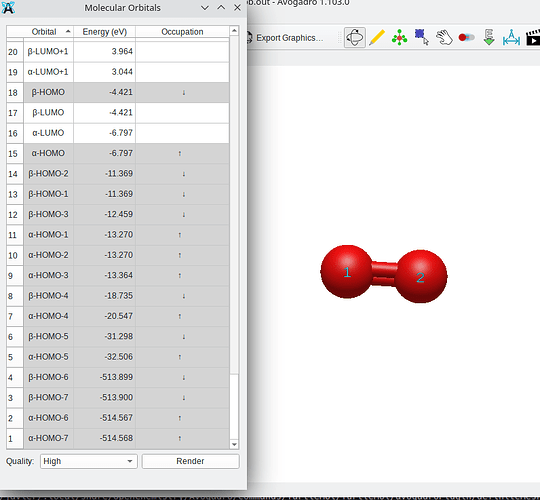
Task: Select the Navigate tool icon
Action: pos(355,37)
